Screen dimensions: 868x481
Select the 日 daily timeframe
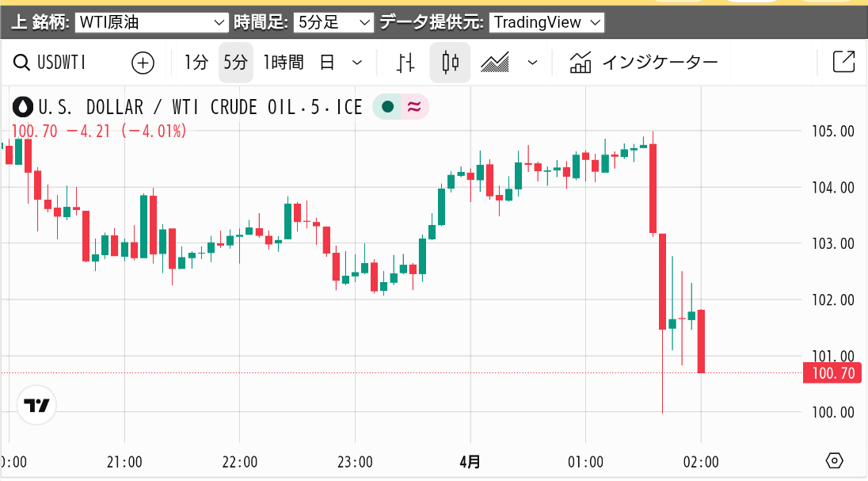click(327, 63)
